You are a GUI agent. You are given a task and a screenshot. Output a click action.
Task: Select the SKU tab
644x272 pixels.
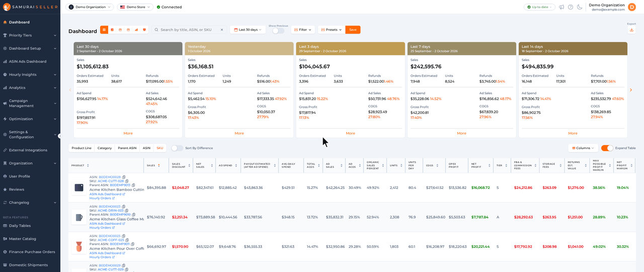click(x=160, y=148)
